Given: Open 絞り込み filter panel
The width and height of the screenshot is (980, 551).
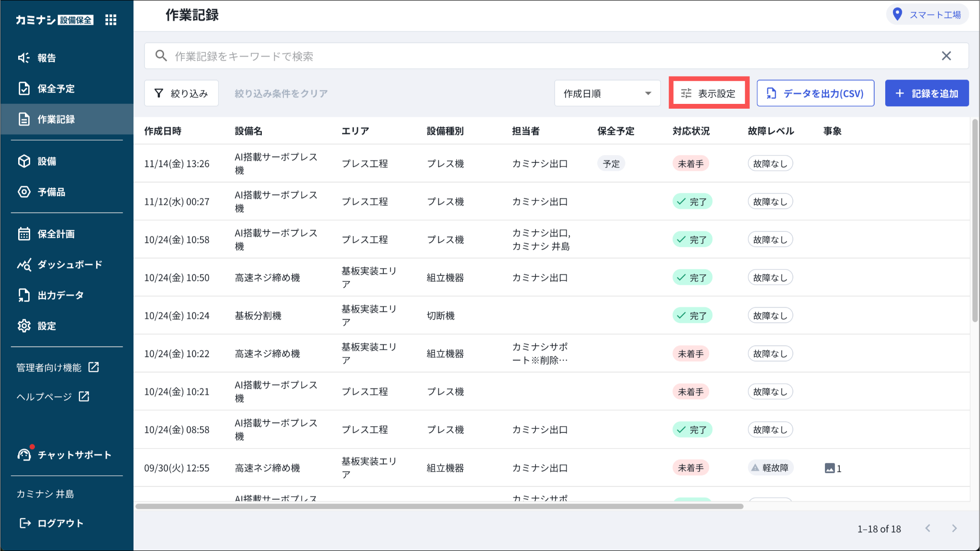Looking at the screenshot, I should click(x=181, y=93).
